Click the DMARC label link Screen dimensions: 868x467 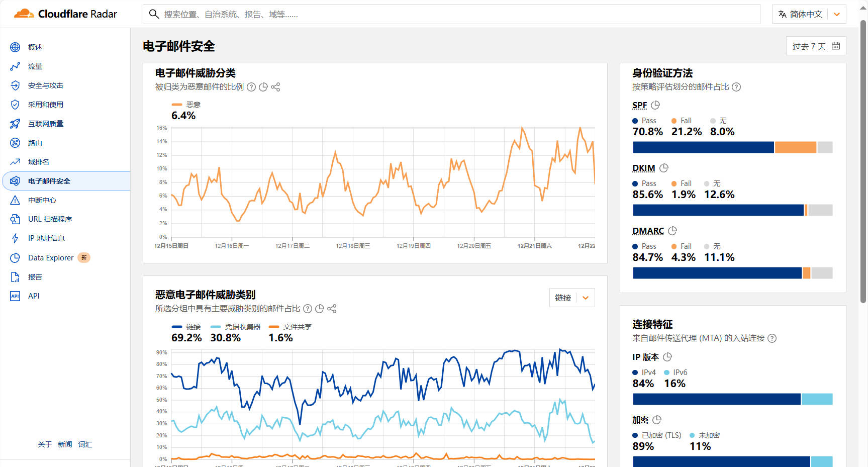click(648, 231)
